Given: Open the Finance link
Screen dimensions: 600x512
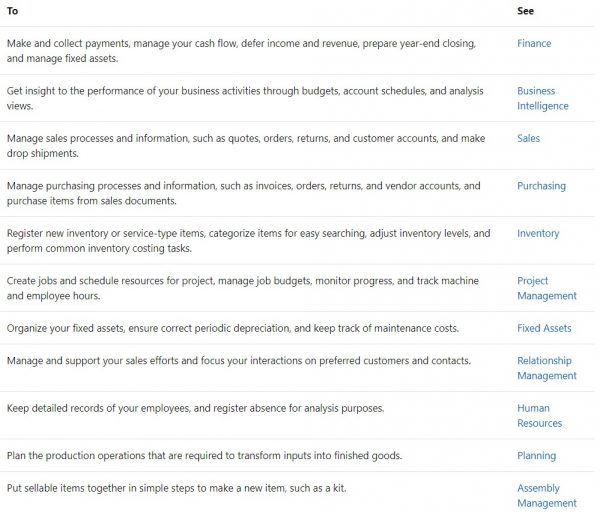Looking at the screenshot, I should 534,44.
